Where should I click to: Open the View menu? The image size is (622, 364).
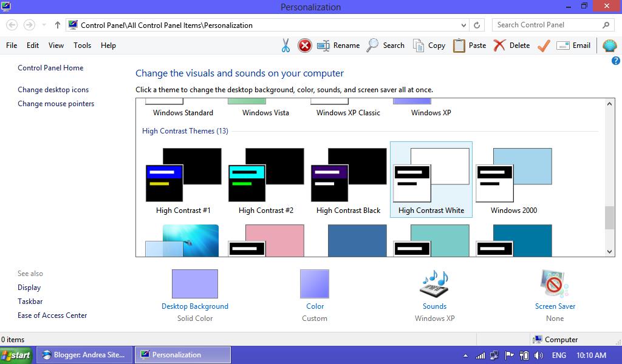click(x=56, y=45)
